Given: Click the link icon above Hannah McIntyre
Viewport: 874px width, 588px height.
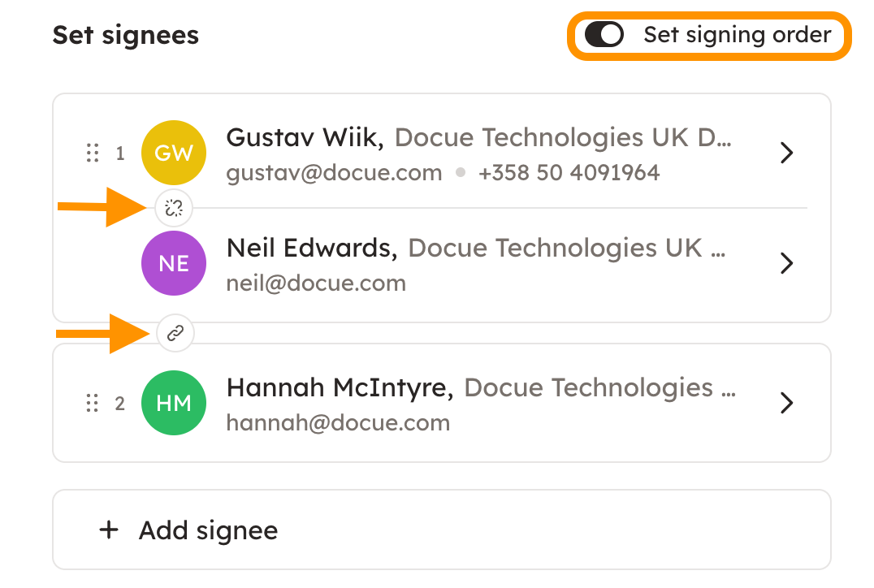Looking at the screenshot, I should [175, 332].
